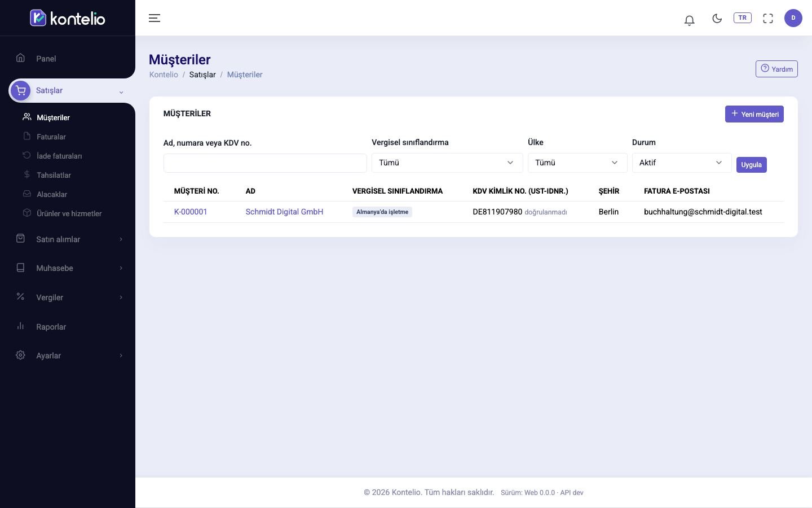812x508 pixels.
Task: Click the Panel home icon
Action: tap(20, 58)
